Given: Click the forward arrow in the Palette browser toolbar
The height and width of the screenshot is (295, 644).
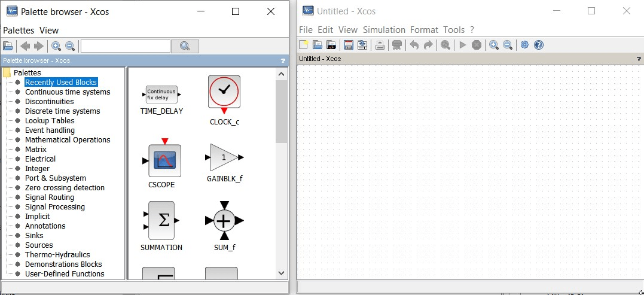Looking at the screenshot, I should (x=39, y=46).
